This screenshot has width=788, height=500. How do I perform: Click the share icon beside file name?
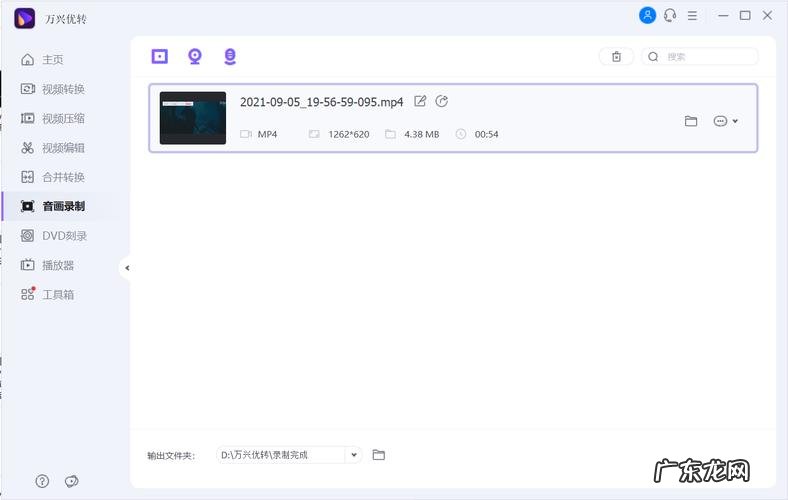442,101
